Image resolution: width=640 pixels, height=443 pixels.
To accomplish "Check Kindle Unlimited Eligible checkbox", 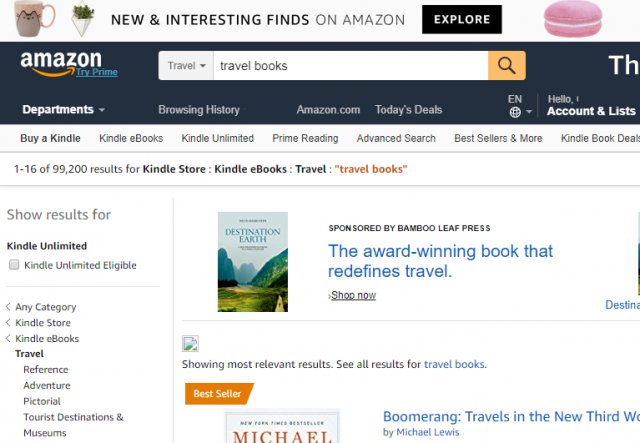I will pyautogui.click(x=14, y=265).
